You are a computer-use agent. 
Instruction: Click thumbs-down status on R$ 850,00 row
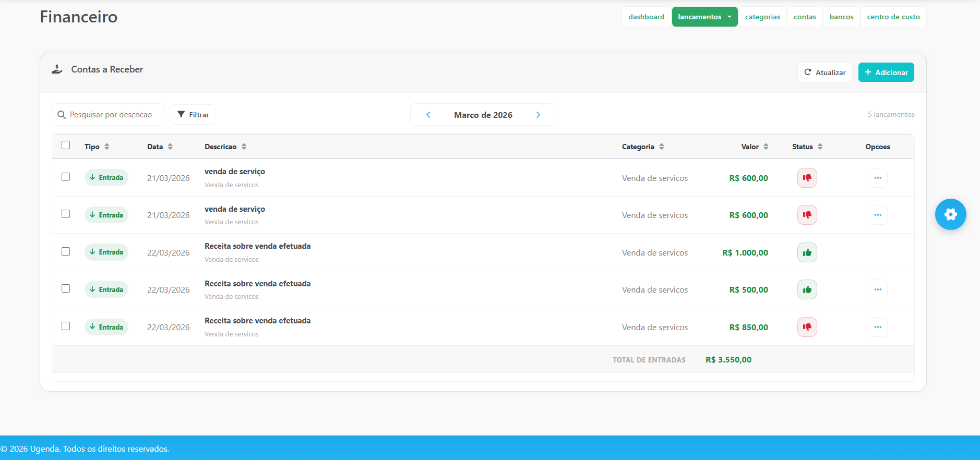pyautogui.click(x=807, y=327)
